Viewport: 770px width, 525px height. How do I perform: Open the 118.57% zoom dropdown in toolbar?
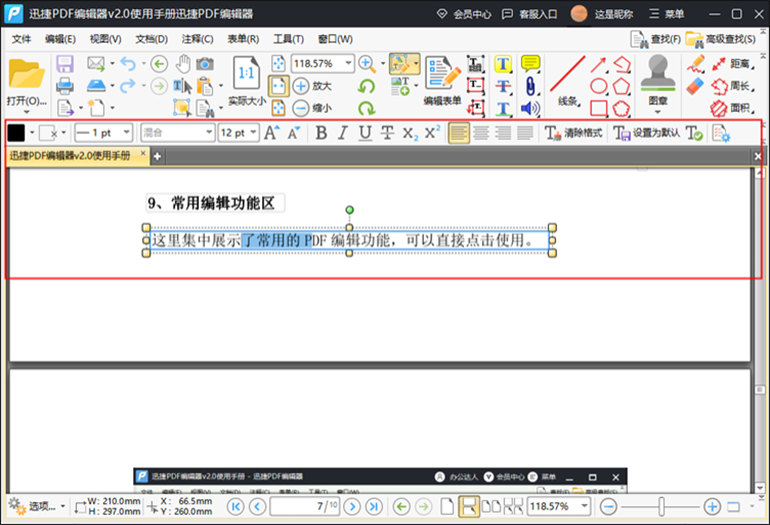348,63
